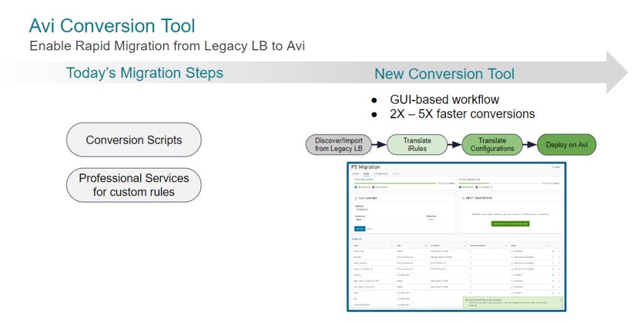
Task: Click the iRule Migration progress bar
Action: [395, 183]
